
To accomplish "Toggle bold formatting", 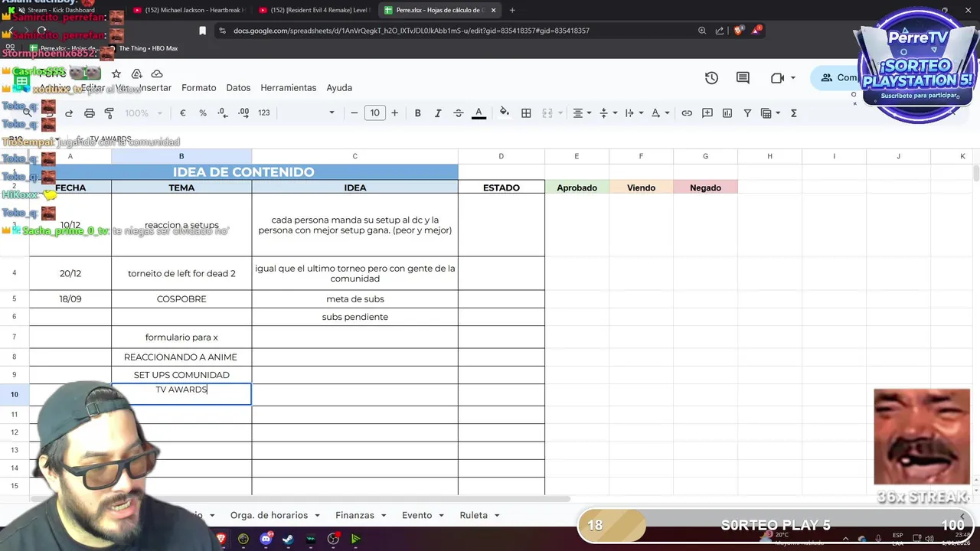I will (x=417, y=112).
